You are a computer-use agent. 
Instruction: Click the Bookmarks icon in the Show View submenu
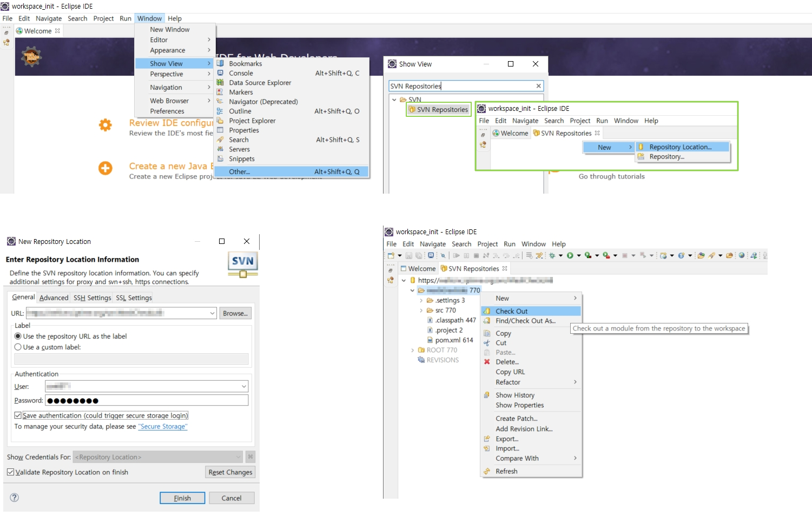tap(220, 63)
